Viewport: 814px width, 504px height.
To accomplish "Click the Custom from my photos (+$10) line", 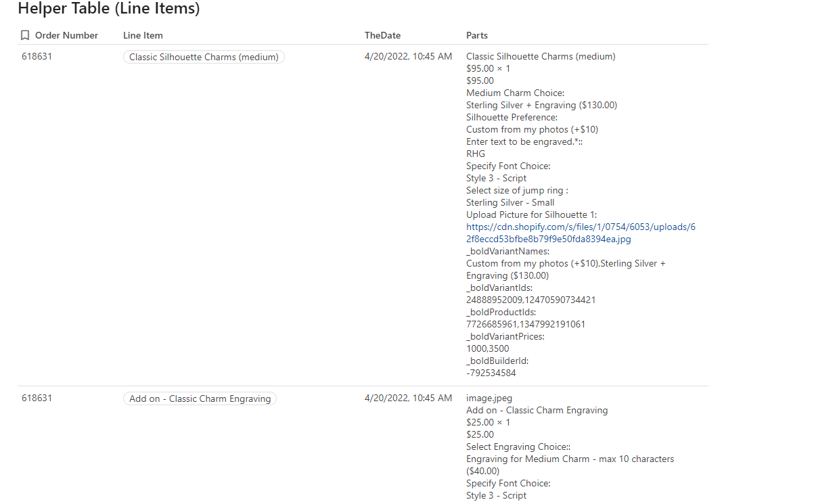I will [532, 130].
